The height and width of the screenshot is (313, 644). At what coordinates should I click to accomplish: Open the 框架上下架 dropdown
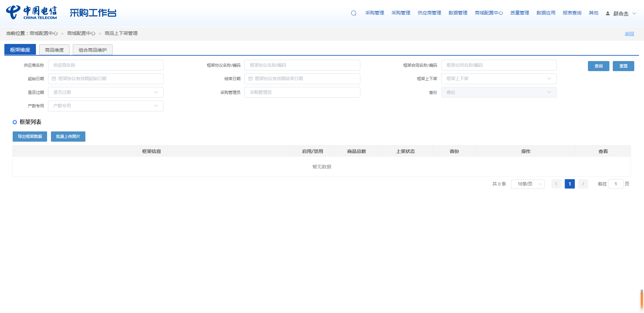[499, 79]
